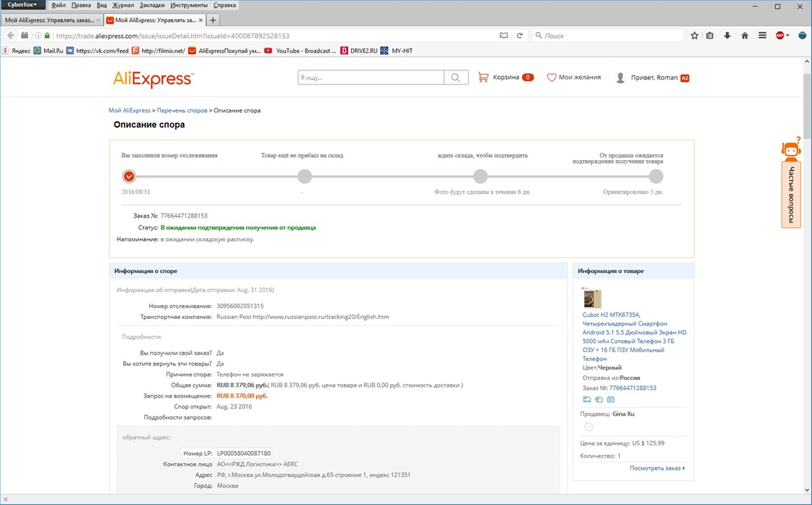Click the seller name Gina Xu
The width and height of the screenshot is (812, 505).
point(623,414)
